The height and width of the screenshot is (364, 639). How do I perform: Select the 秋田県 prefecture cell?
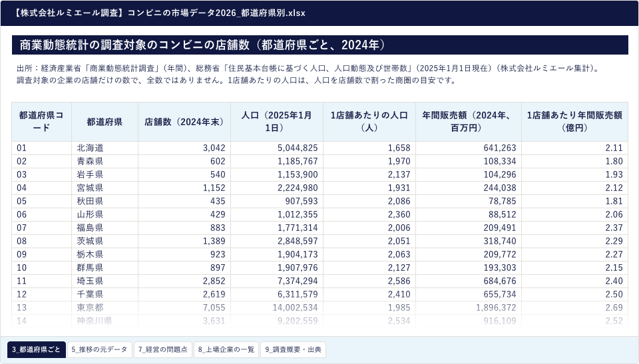click(105, 202)
